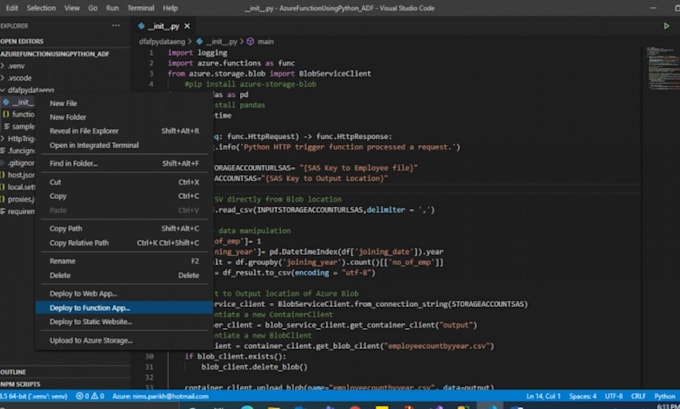The height and width of the screenshot is (409, 680).
Task: Collapse the AZUREFUNCTIONUSINGPYTHON_ADF section
Action: tap(55, 54)
